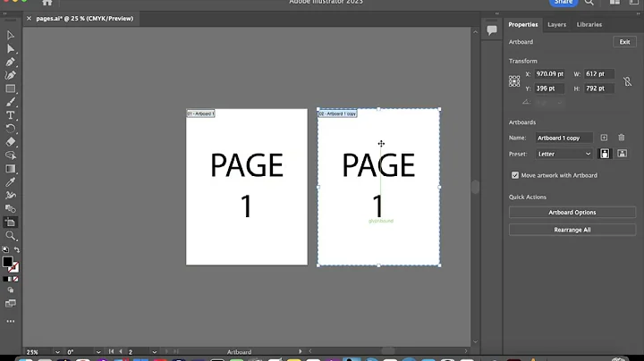Viewport: 644px width, 361px height.
Task: Select the pages.ai document tab
Action: 85,19
